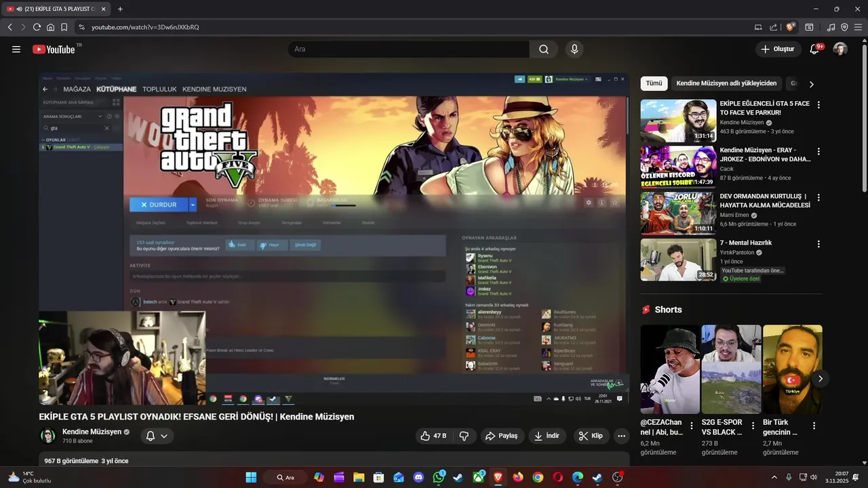Select the Tümü filter chip
Screen dimensions: 868x488
(654, 83)
